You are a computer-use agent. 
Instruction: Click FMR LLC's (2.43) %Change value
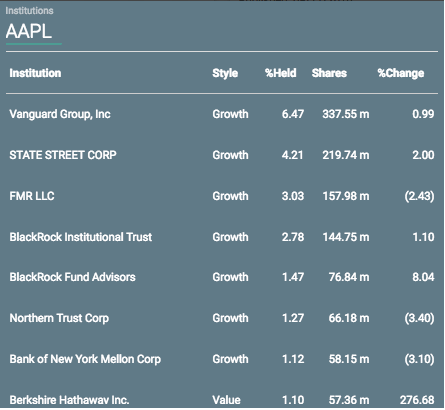(419, 196)
